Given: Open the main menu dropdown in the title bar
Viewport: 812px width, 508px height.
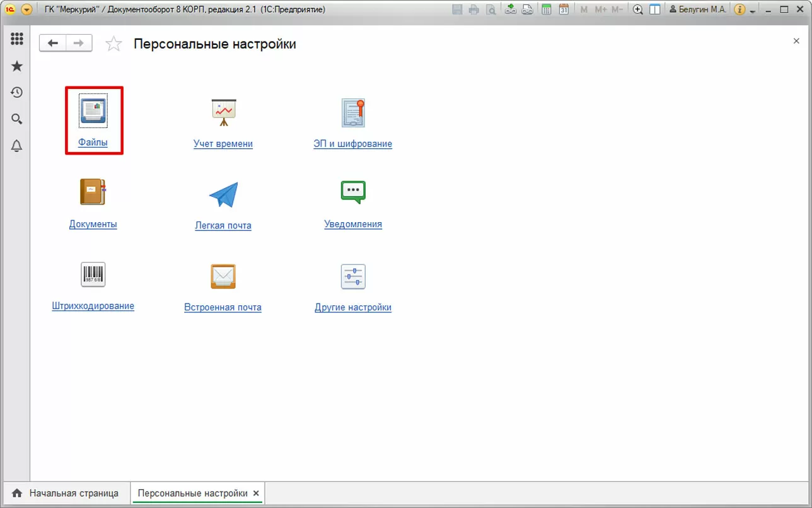Looking at the screenshot, I should [26, 9].
